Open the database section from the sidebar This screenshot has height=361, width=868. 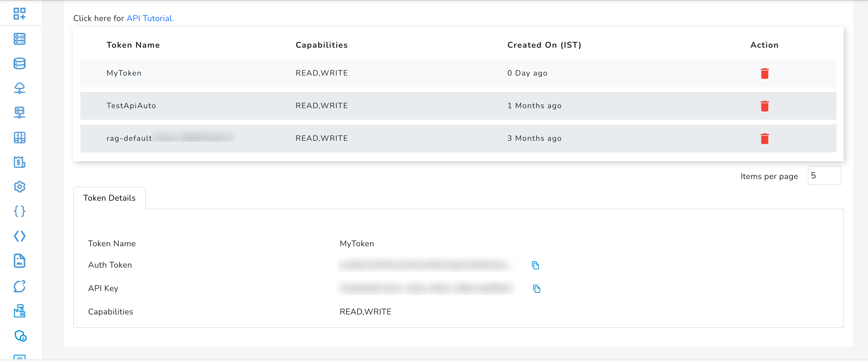pos(20,63)
